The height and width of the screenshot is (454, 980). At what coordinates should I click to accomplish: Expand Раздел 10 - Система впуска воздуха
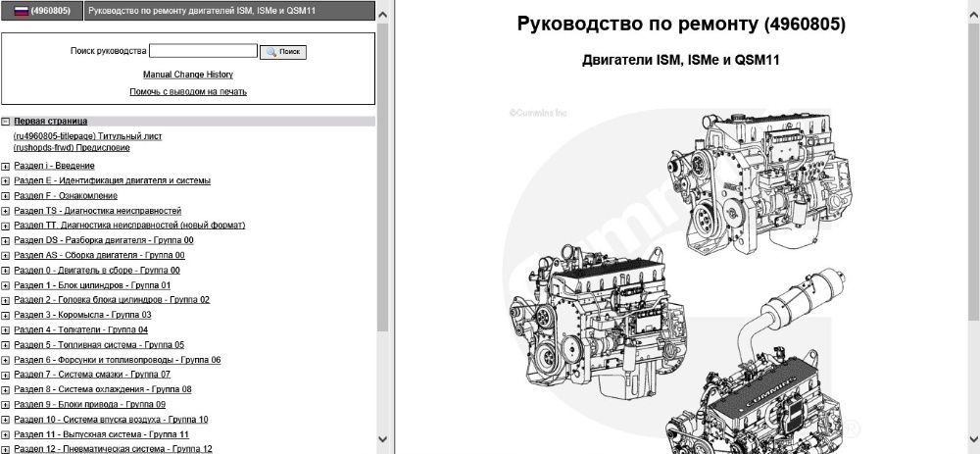(6, 420)
